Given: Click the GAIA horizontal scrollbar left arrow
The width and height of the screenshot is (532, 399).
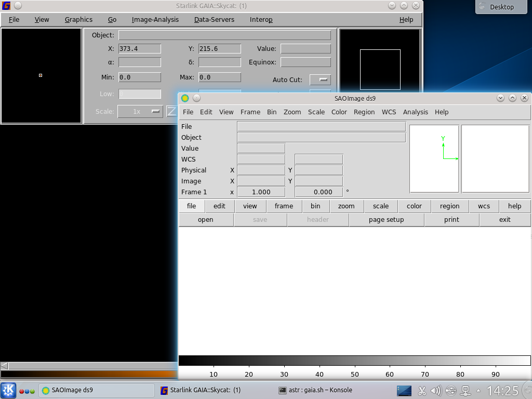Looking at the screenshot, I should (4, 366).
